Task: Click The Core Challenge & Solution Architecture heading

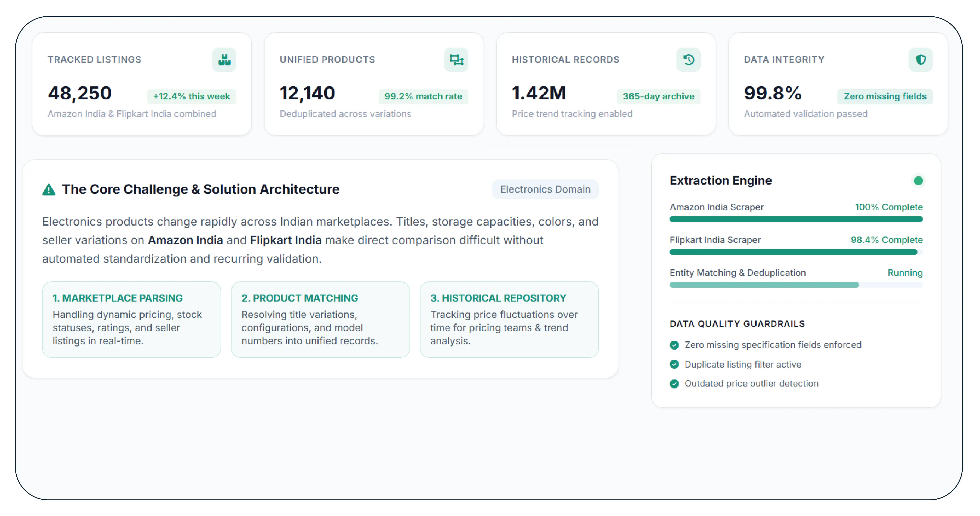Action: click(201, 189)
